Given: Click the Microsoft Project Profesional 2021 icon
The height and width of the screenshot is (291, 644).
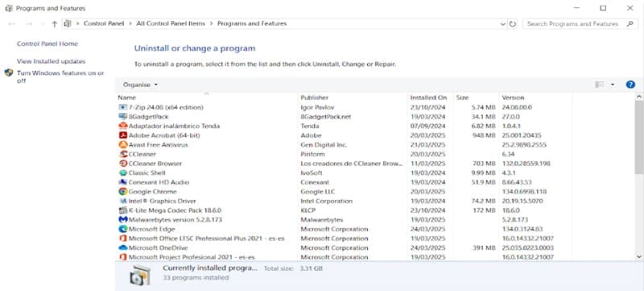Looking at the screenshot, I should 123,257.
